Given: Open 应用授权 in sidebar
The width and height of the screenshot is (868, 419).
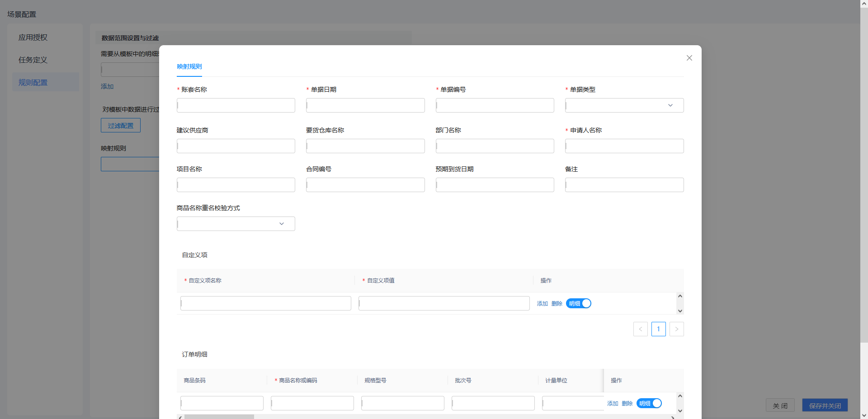Looking at the screenshot, I should [x=33, y=38].
